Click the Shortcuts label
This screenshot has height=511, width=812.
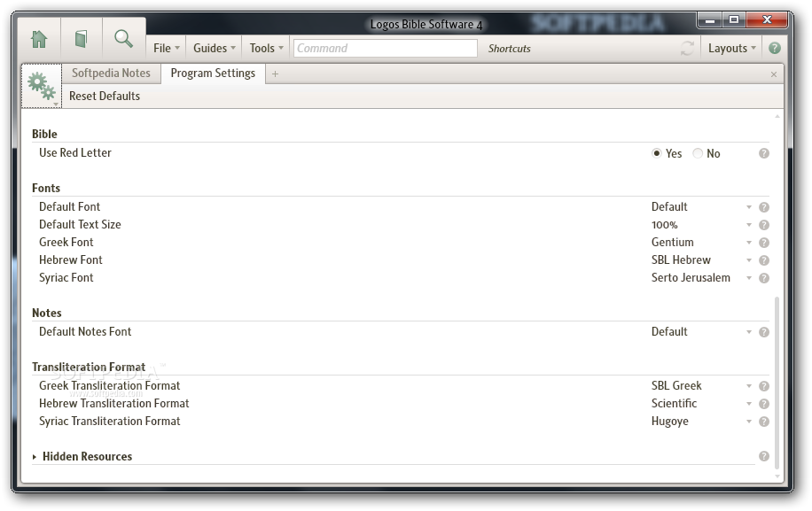pos(509,49)
